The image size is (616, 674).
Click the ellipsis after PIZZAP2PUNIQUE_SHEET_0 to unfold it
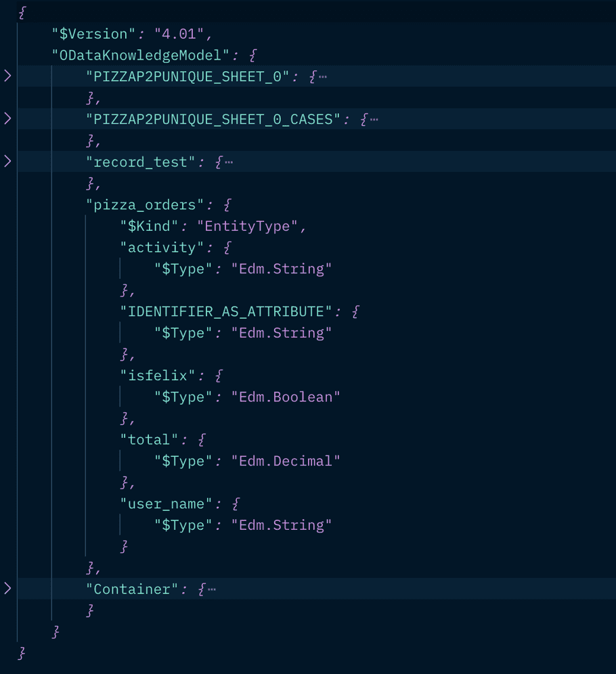322,76
